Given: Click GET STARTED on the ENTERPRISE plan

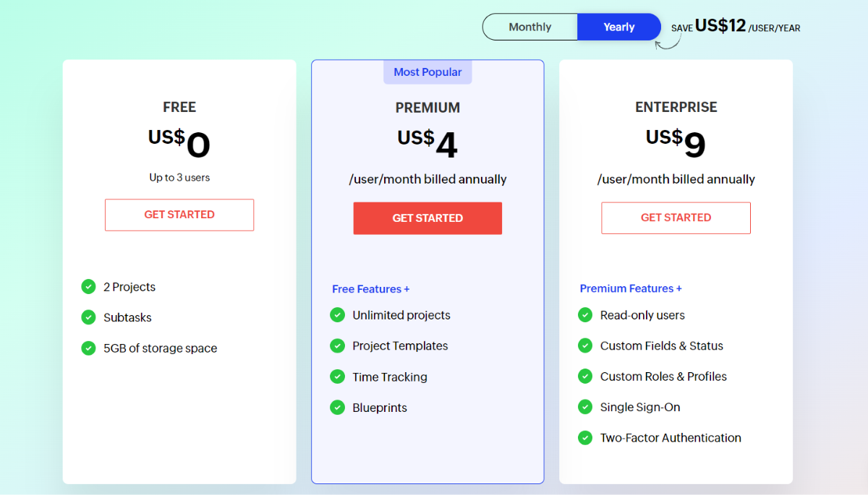Looking at the screenshot, I should pos(676,218).
